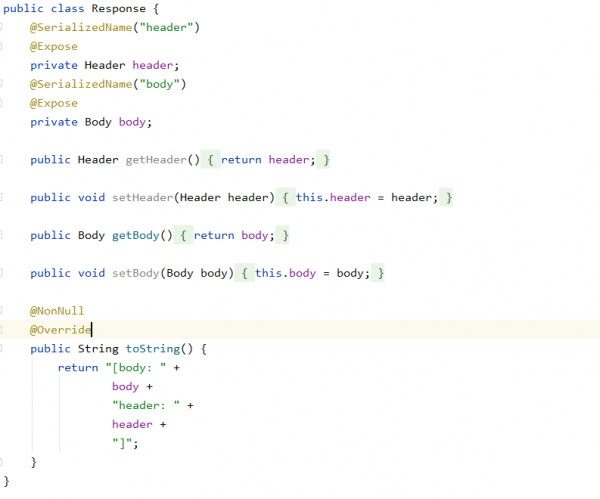Click the private Header header field name
600x499 pixels.
(x=153, y=65)
